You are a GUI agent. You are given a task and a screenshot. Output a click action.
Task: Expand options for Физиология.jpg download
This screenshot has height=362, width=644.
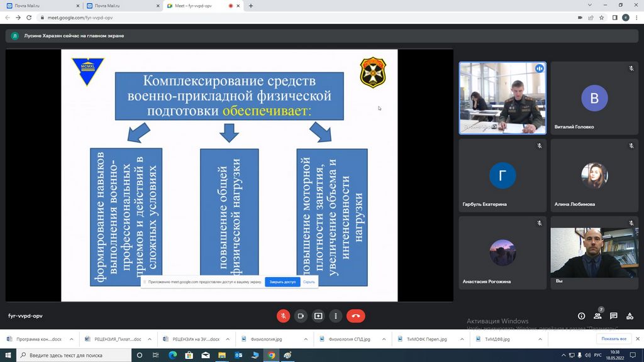[x=305, y=339]
